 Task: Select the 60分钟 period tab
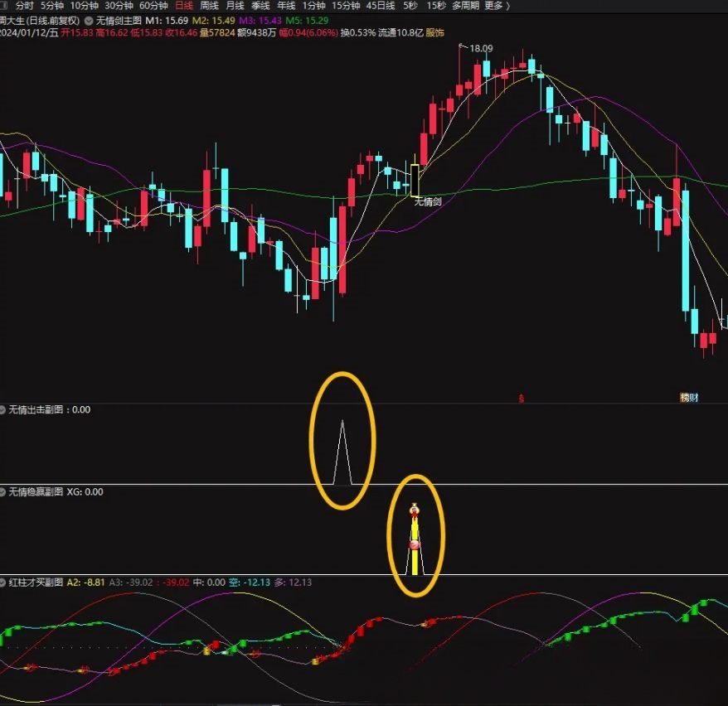coord(153,6)
